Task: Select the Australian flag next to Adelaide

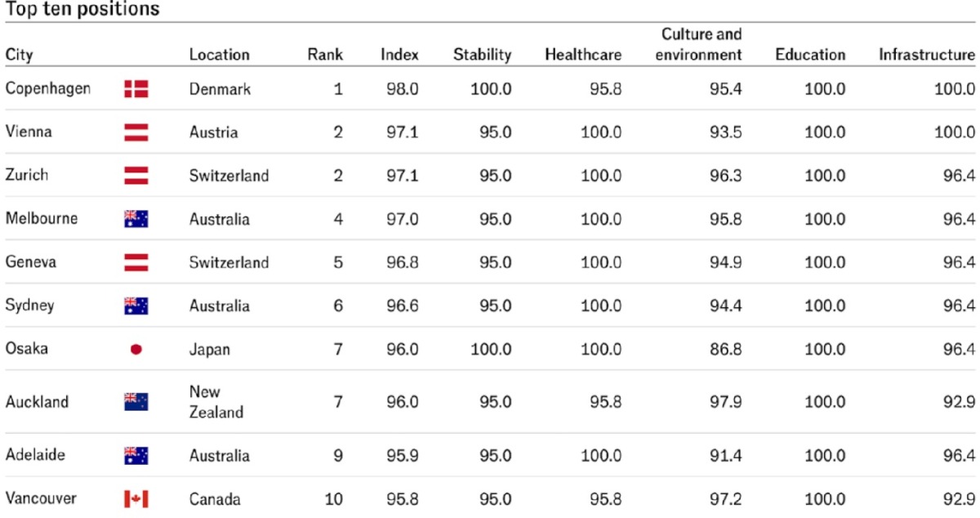Action: click(136, 455)
